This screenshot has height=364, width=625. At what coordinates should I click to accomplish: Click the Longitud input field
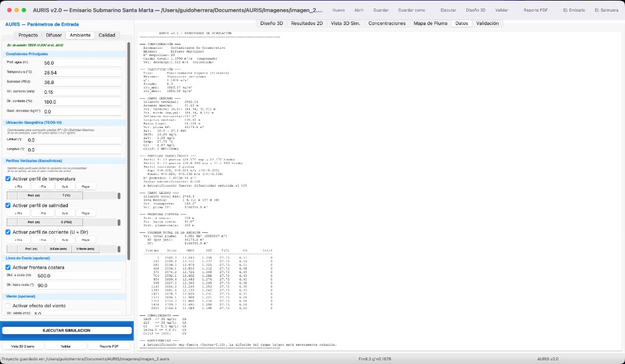tap(74, 150)
